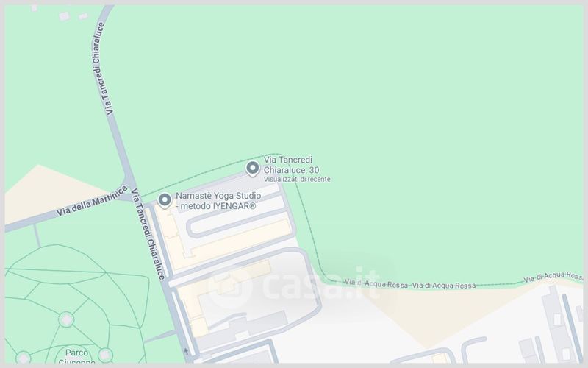Click the one-way arrow on the lower road
The height and width of the screenshot is (368, 588).
click(186, 352)
